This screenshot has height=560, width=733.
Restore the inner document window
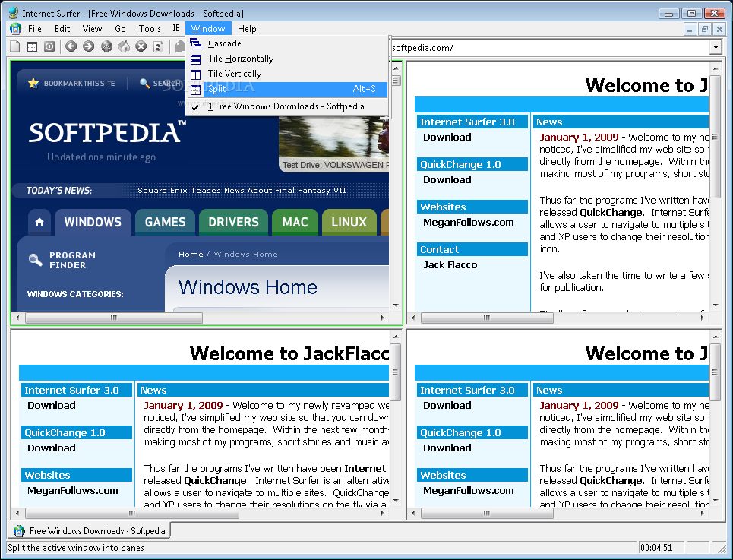pyautogui.click(x=704, y=29)
